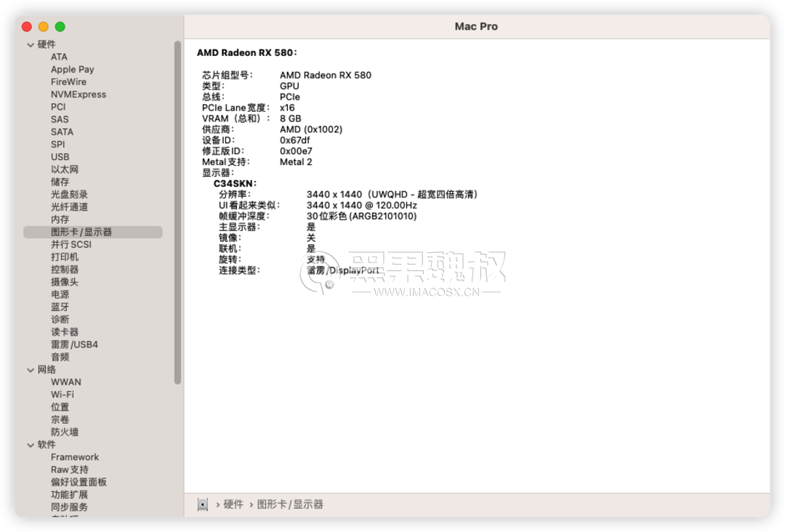This screenshot has height=532, width=785.
Task: Click the x16 PCIe lane width value
Action: (x=287, y=108)
